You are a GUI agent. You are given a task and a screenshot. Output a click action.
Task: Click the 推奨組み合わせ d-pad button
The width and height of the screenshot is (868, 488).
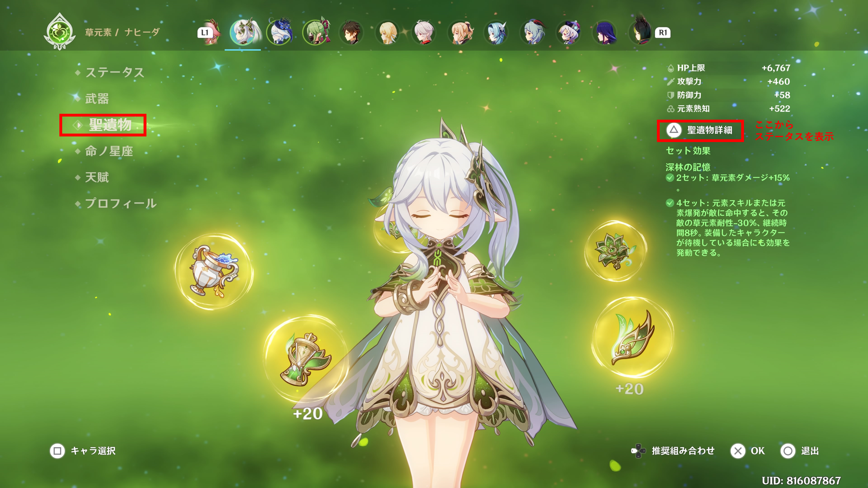pos(672,451)
